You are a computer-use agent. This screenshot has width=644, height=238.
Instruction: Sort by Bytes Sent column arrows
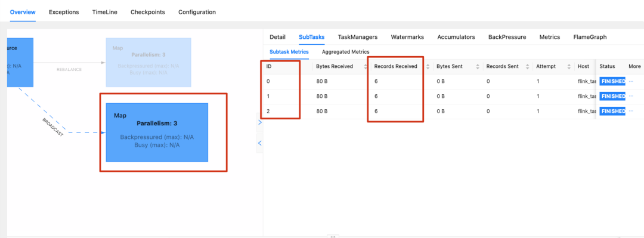478,67
